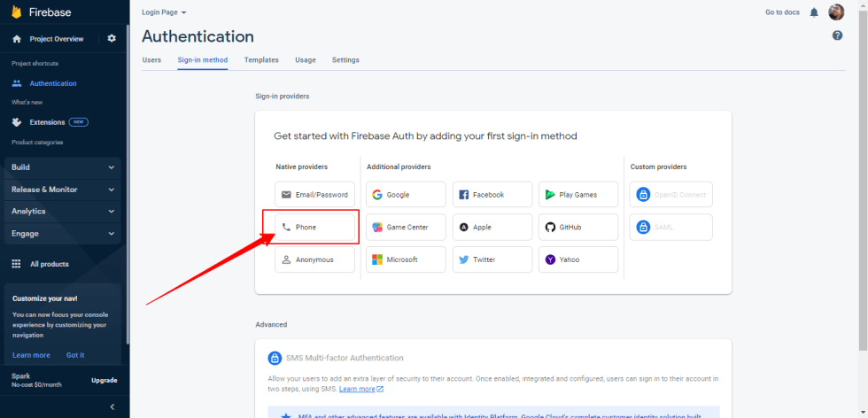Click the 'Additional providers' column label
The height and width of the screenshot is (418, 868).
399,166
